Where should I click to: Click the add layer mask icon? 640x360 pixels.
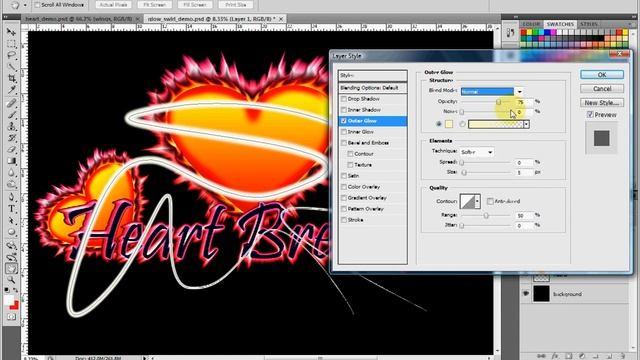click(569, 356)
